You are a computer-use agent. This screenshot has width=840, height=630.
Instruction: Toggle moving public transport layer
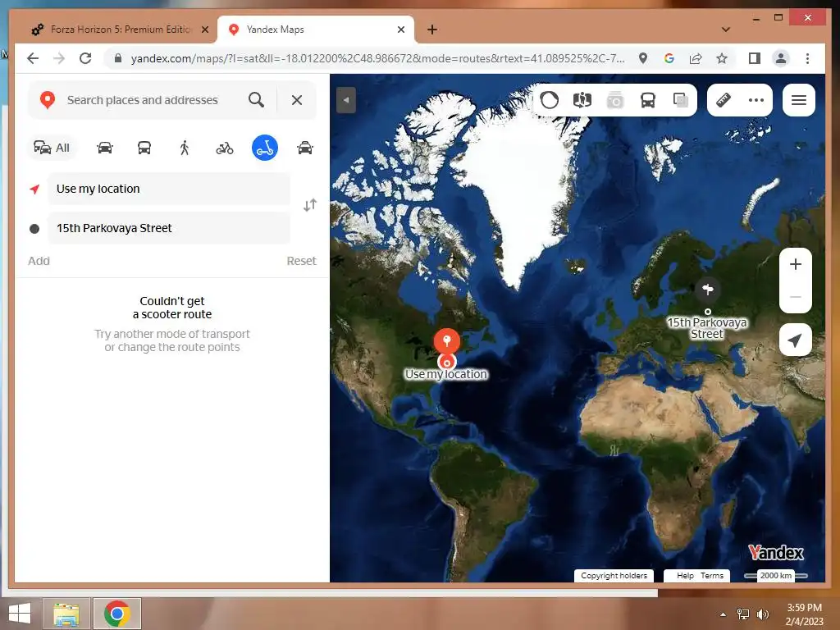pyautogui.click(x=648, y=100)
